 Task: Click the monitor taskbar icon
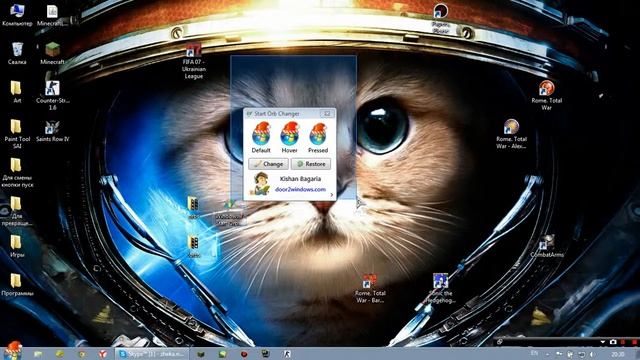(x=265, y=354)
